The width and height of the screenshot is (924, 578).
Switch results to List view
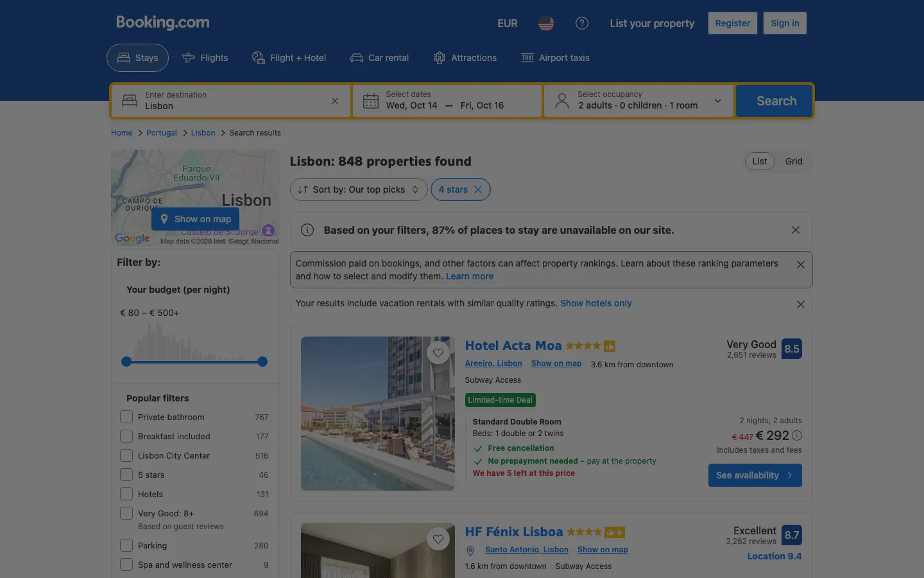point(760,161)
